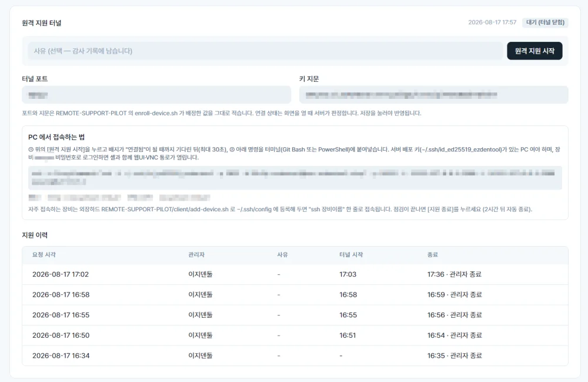This screenshot has height=382, width=588.
Task: Focus the 사유 reason input field
Action: (265, 51)
